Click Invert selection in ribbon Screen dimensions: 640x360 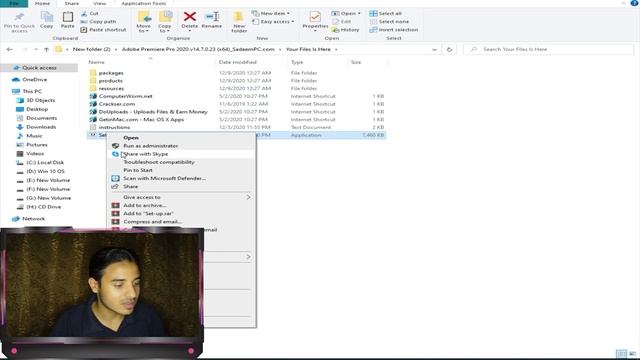pos(393,30)
